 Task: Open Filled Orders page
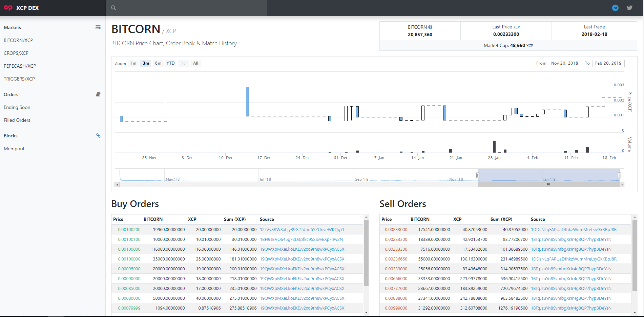click(17, 120)
